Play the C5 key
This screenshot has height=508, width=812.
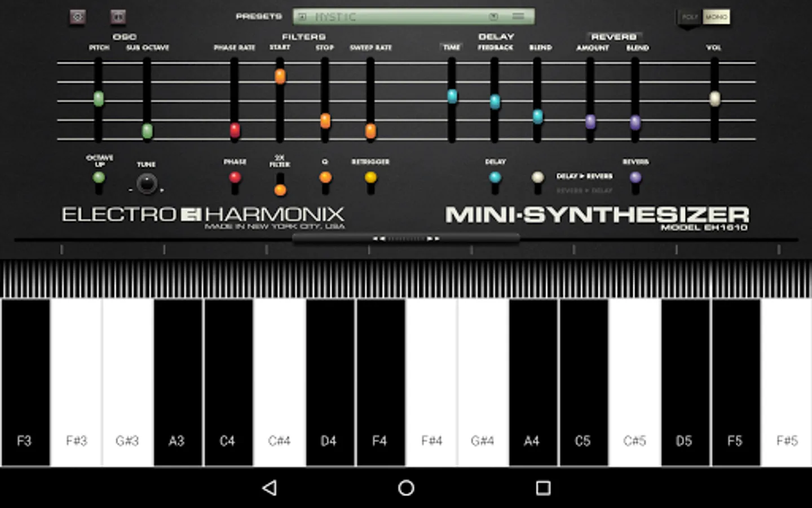point(584,383)
